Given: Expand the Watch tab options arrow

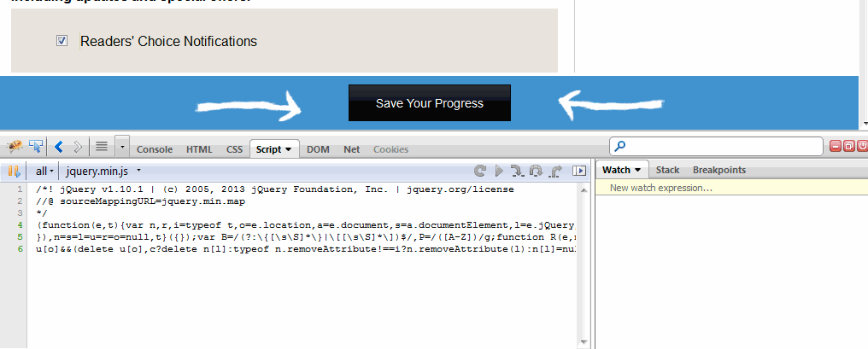Looking at the screenshot, I should [x=637, y=171].
